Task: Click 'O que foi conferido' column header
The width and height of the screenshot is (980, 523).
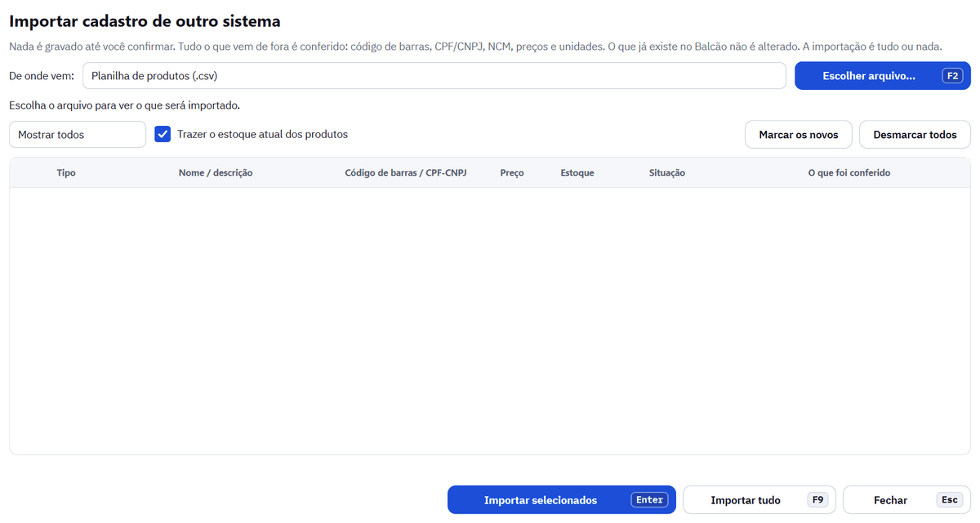Action: coord(849,173)
